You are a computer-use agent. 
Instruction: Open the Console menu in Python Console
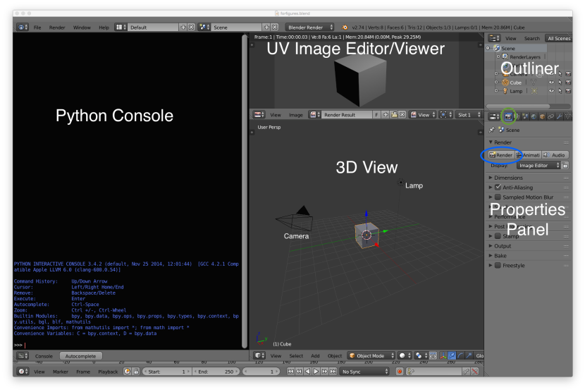click(x=44, y=356)
